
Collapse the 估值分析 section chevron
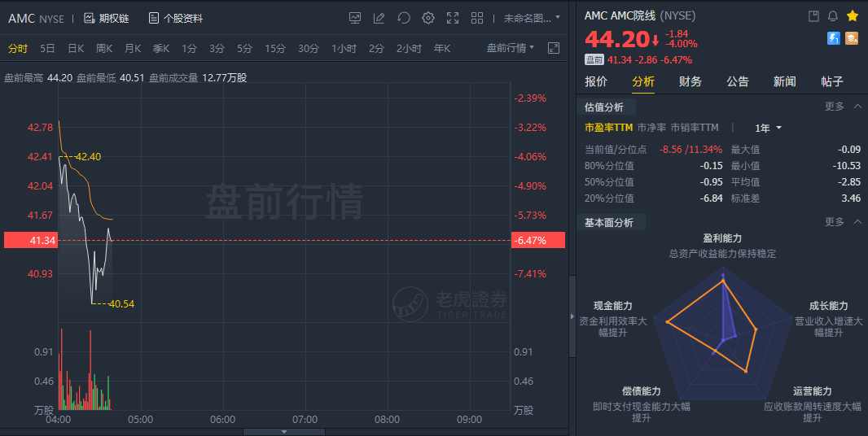coord(857,107)
